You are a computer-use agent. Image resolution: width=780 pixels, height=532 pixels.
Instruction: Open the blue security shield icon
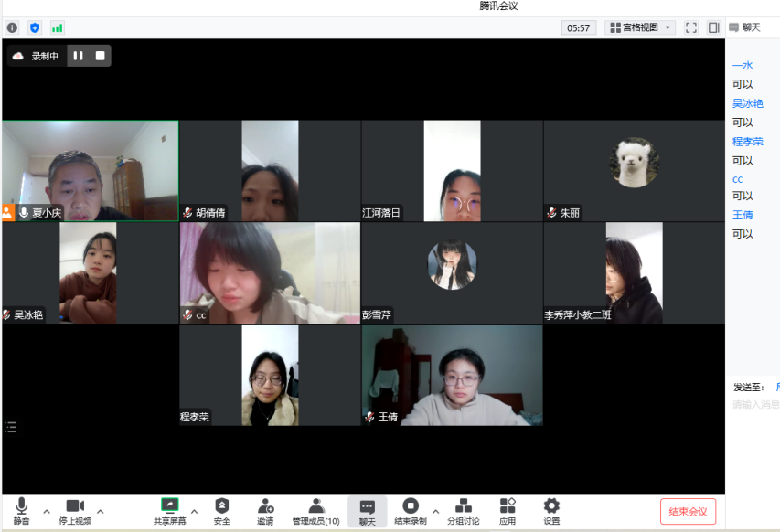click(x=35, y=28)
